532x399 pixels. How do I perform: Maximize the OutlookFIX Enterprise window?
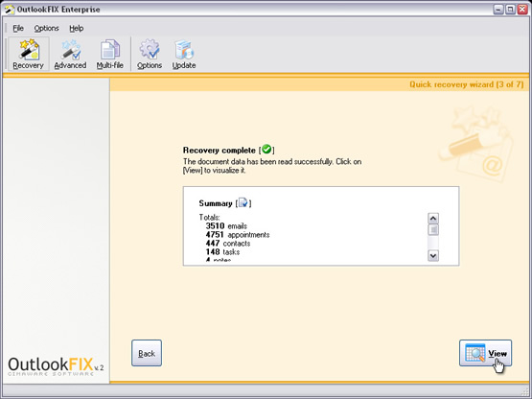(x=510, y=10)
